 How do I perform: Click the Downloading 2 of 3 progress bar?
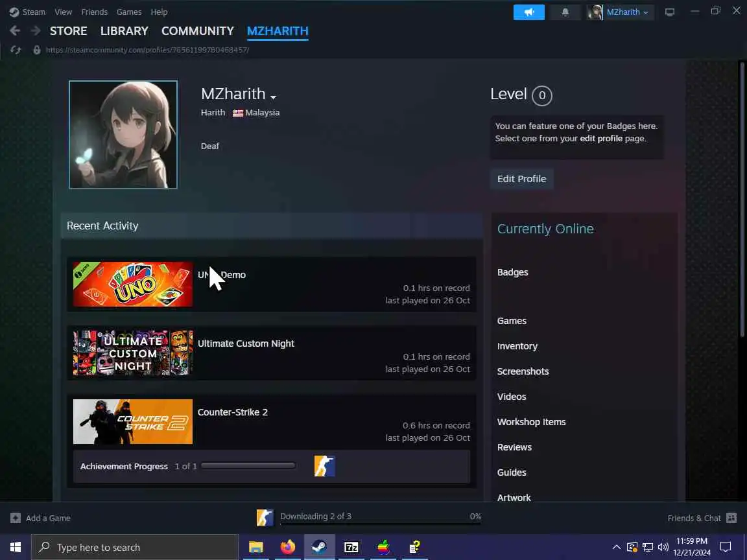click(x=381, y=524)
